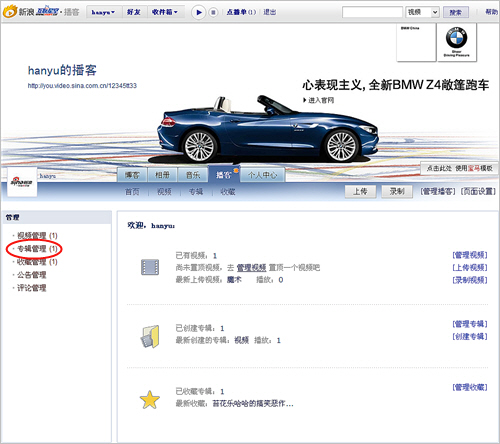The width and height of the screenshot is (500, 444).
Task: Click the 已创建专辑: 1 count text
Action: [200, 328]
